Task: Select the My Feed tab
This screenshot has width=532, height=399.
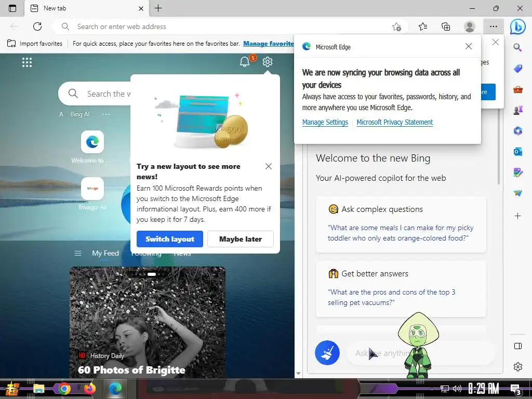Action: (105, 253)
